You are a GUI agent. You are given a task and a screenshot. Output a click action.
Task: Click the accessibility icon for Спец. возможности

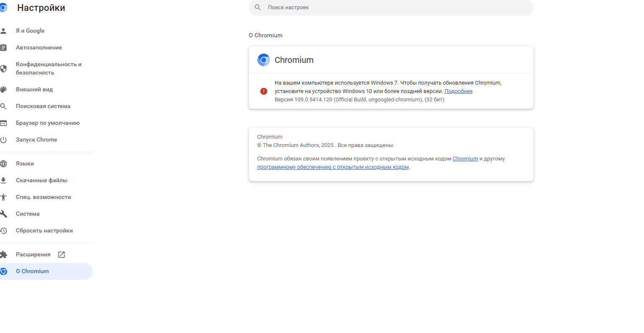(3, 197)
